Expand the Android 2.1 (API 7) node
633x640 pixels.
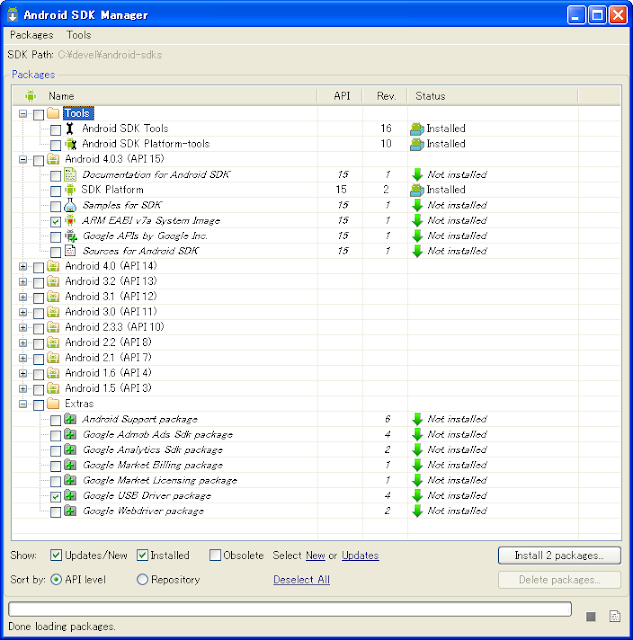coord(23,358)
